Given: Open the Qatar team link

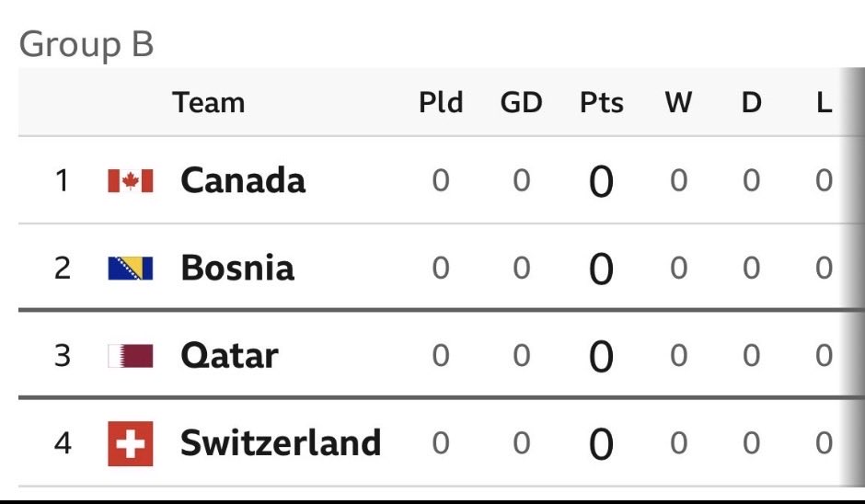Looking at the screenshot, I should tap(229, 356).
